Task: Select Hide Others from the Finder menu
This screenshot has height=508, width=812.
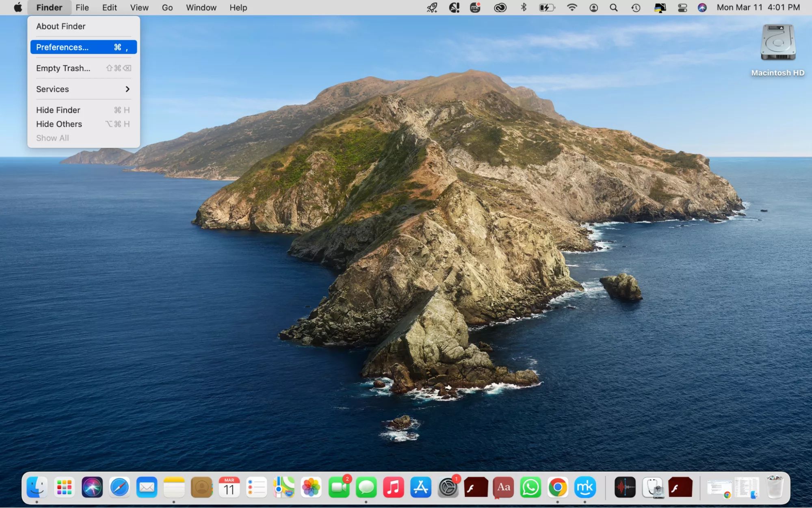Action: coord(59,124)
